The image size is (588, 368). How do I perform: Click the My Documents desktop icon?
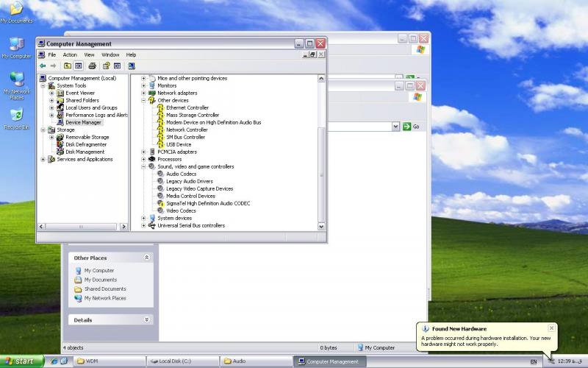click(x=16, y=8)
